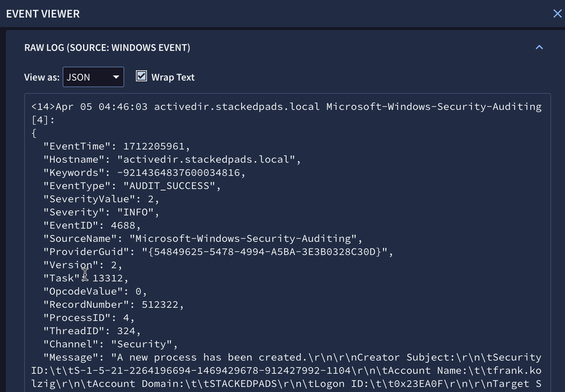Collapse the Raw Log section chevron
This screenshot has width=565, height=392.
(539, 47)
